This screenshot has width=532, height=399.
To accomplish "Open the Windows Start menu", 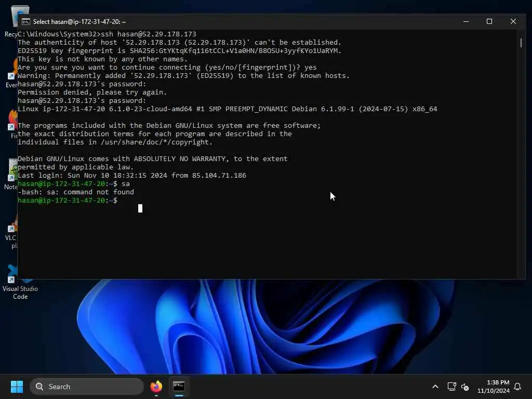I will [x=17, y=387].
